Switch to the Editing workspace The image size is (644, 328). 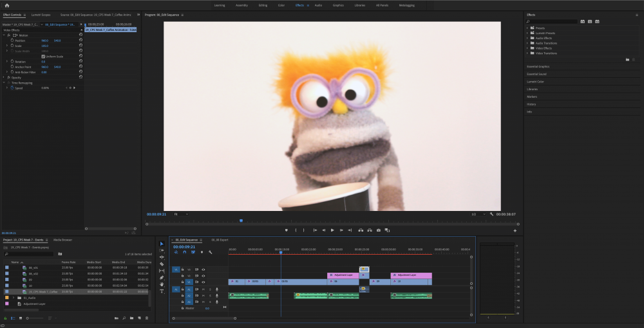click(263, 5)
